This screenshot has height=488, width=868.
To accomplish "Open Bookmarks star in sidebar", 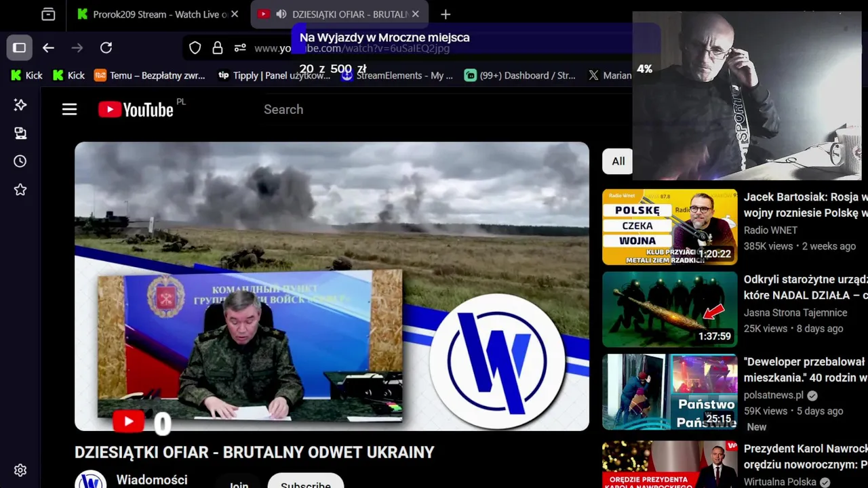I will coord(20,190).
